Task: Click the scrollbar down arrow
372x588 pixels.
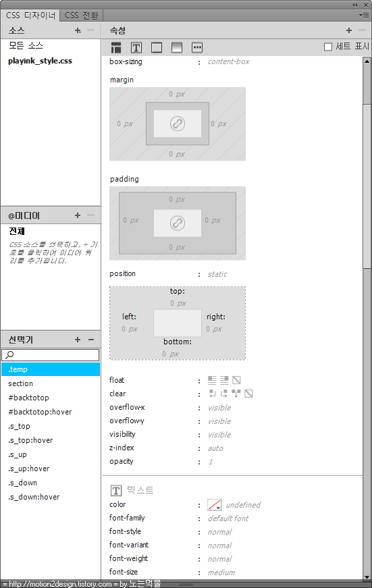Action: tap(367, 577)
